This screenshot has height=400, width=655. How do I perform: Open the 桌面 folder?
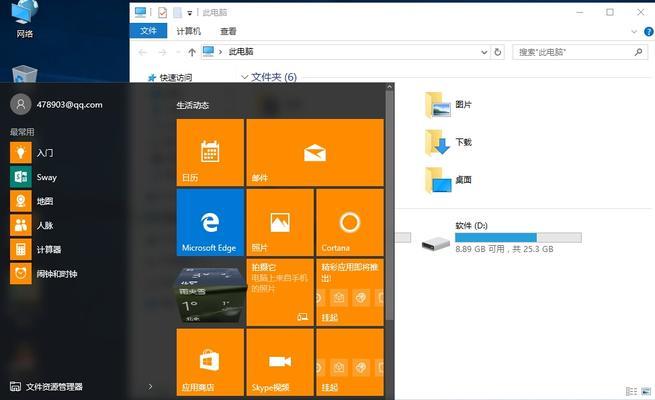(x=449, y=180)
